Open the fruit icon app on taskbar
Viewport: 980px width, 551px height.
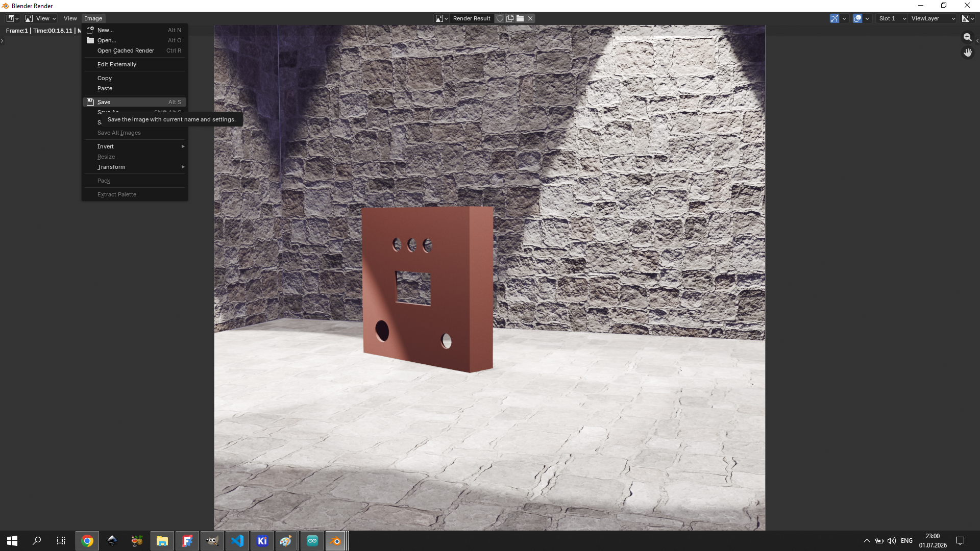[x=137, y=541]
